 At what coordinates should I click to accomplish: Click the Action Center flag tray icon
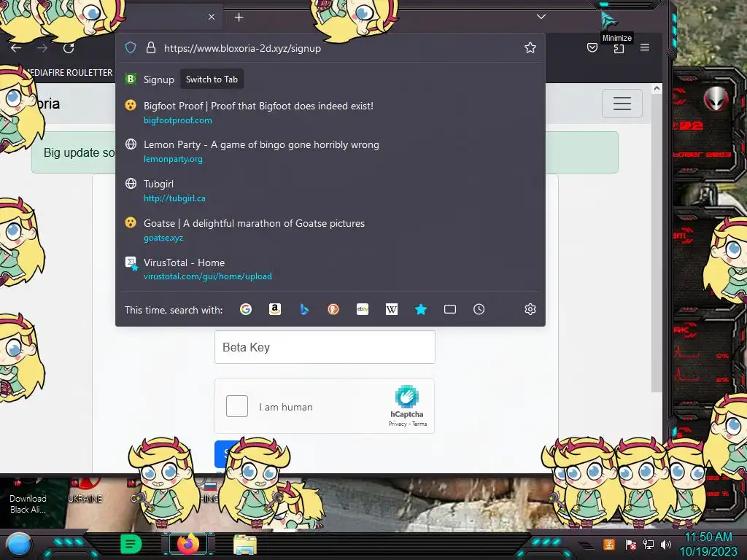pyautogui.click(x=631, y=544)
